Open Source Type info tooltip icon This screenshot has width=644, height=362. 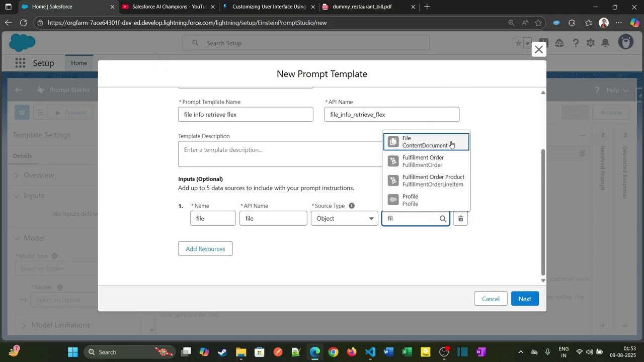[x=352, y=206]
